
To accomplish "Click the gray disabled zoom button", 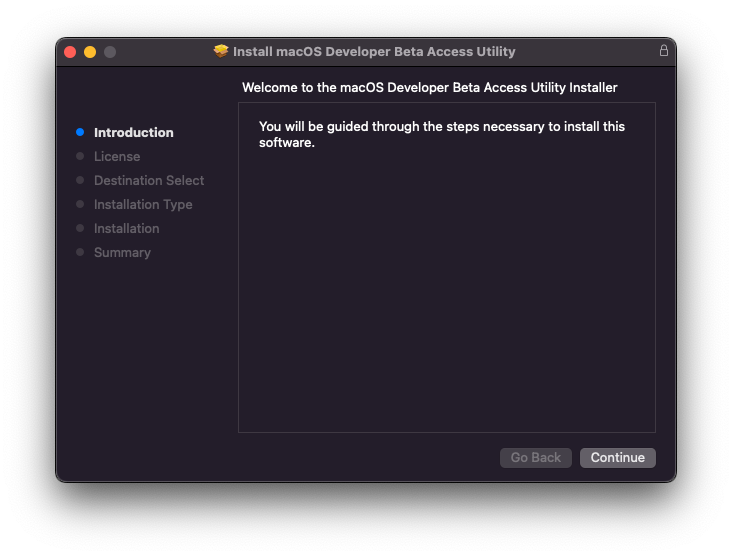I will 110,52.
